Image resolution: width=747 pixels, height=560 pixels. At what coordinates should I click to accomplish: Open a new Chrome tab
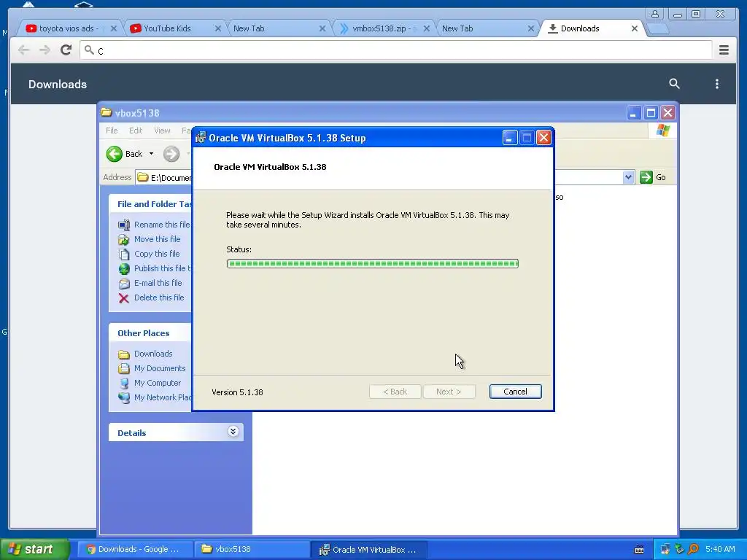tap(659, 29)
